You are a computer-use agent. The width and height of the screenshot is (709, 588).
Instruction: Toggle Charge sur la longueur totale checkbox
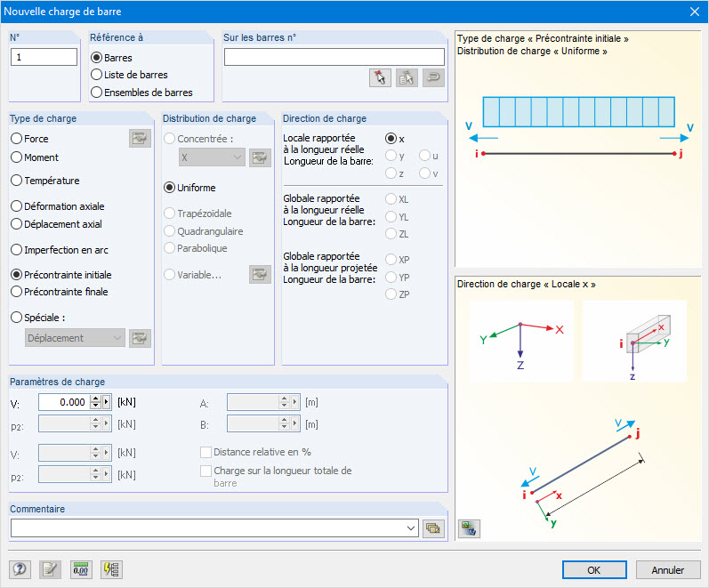click(205, 471)
